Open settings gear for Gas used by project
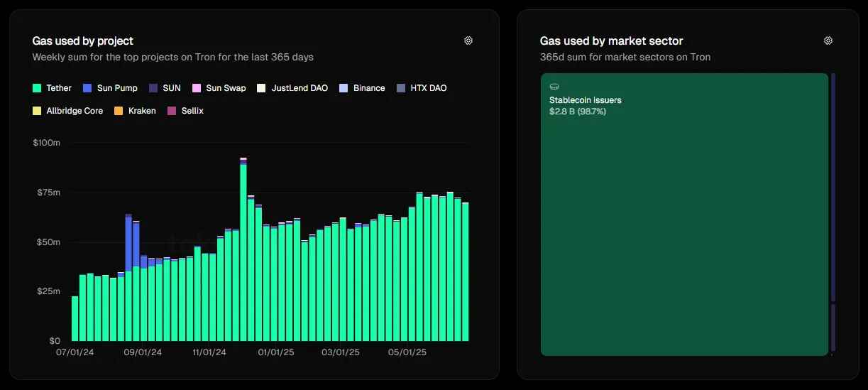868x390 pixels. coord(468,40)
